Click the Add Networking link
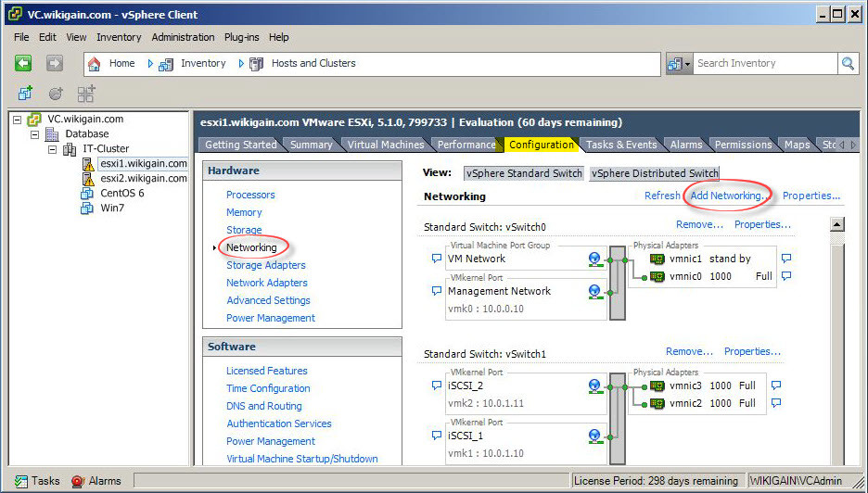Viewport: 868px width, 493px height. (729, 196)
